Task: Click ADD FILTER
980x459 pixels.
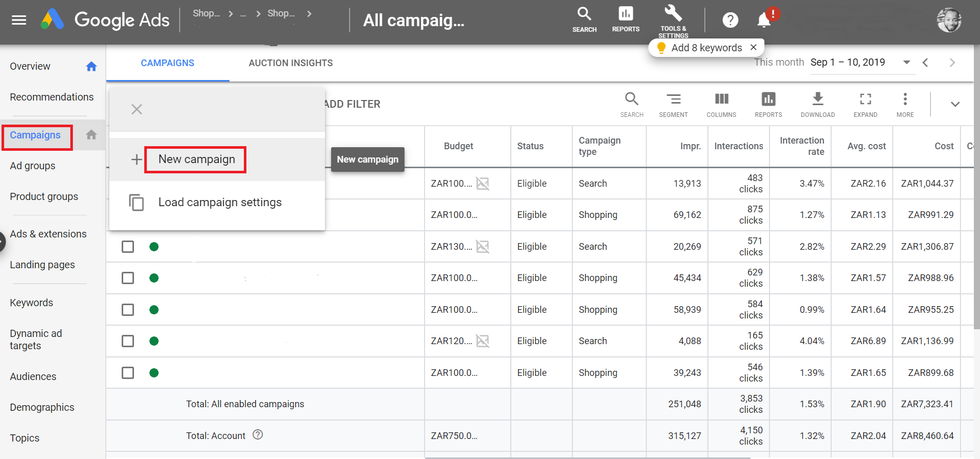Action: pyautogui.click(x=352, y=104)
